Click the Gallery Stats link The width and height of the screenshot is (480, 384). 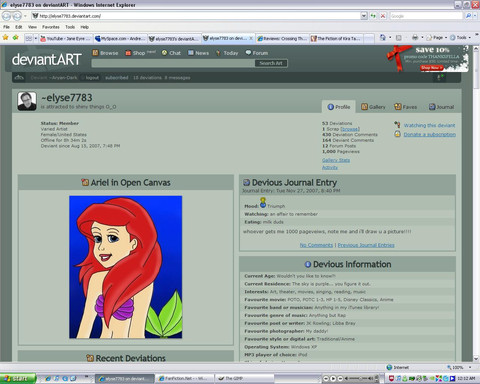pos(336,160)
